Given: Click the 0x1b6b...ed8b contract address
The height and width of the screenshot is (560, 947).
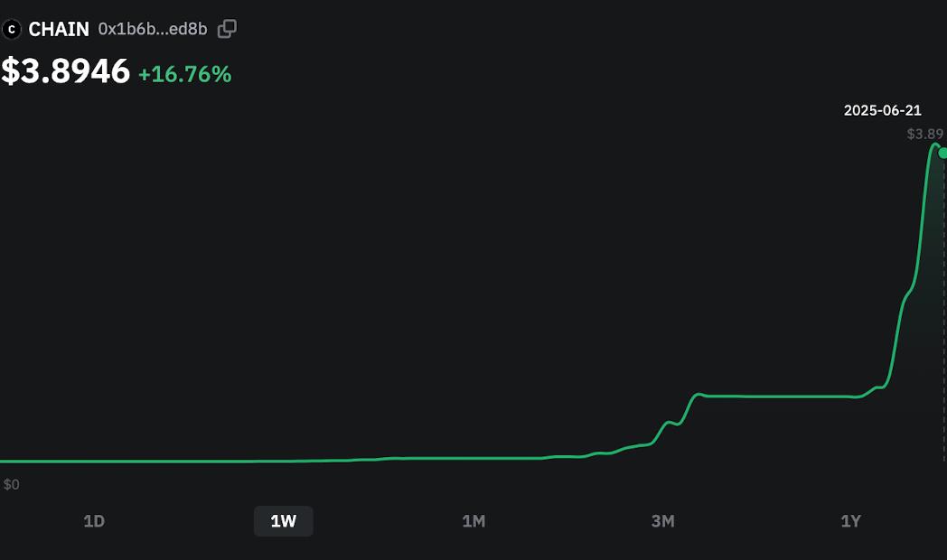Looking at the screenshot, I should point(153,29).
